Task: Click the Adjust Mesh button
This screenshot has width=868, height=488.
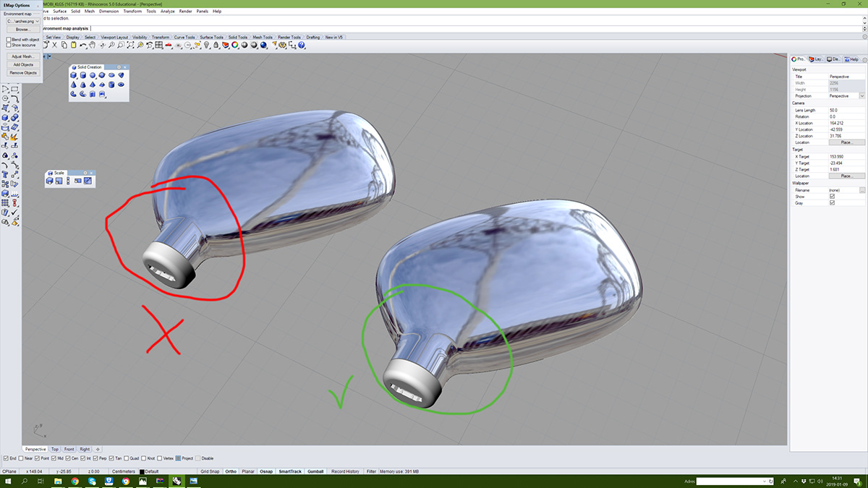Action: (x=22, y=56)
